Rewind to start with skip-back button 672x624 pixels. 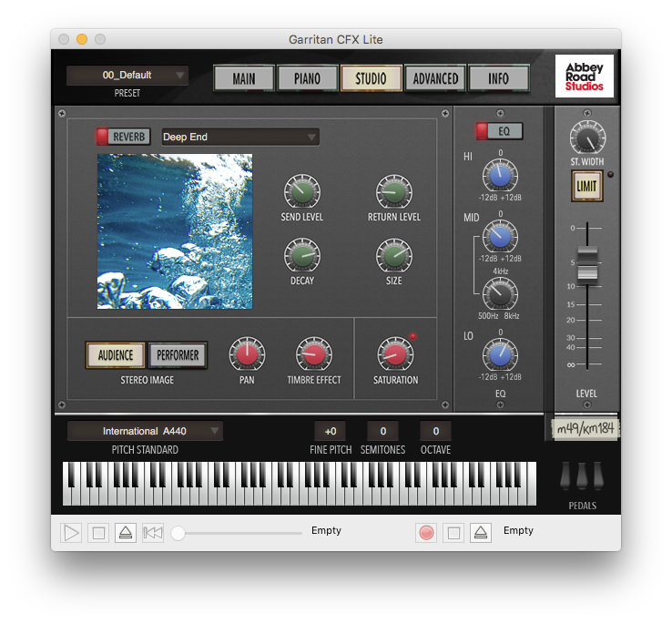coord(153,533)
